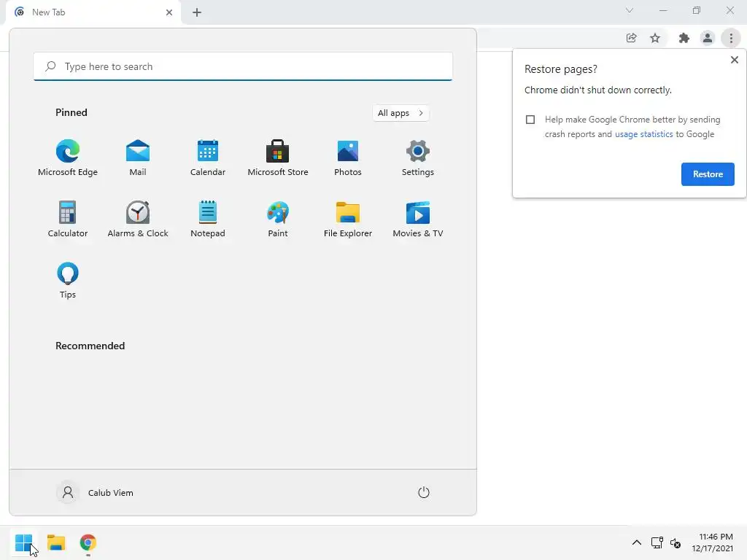This screenshot has width=747, height=560.
Task: Open the usage statistics link
Action: tap(643, 134)
